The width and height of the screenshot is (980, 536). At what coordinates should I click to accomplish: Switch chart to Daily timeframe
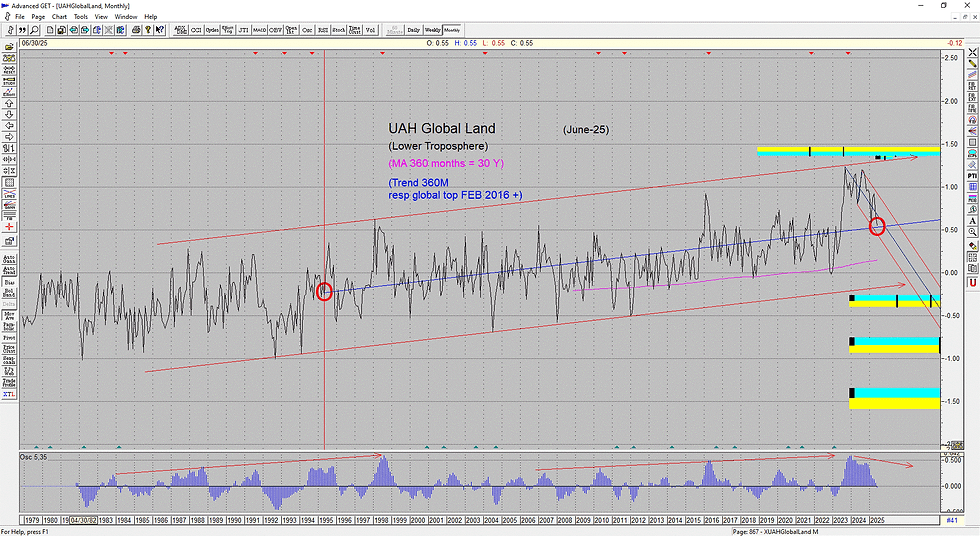pyautogui.click(x=414, y=30)
